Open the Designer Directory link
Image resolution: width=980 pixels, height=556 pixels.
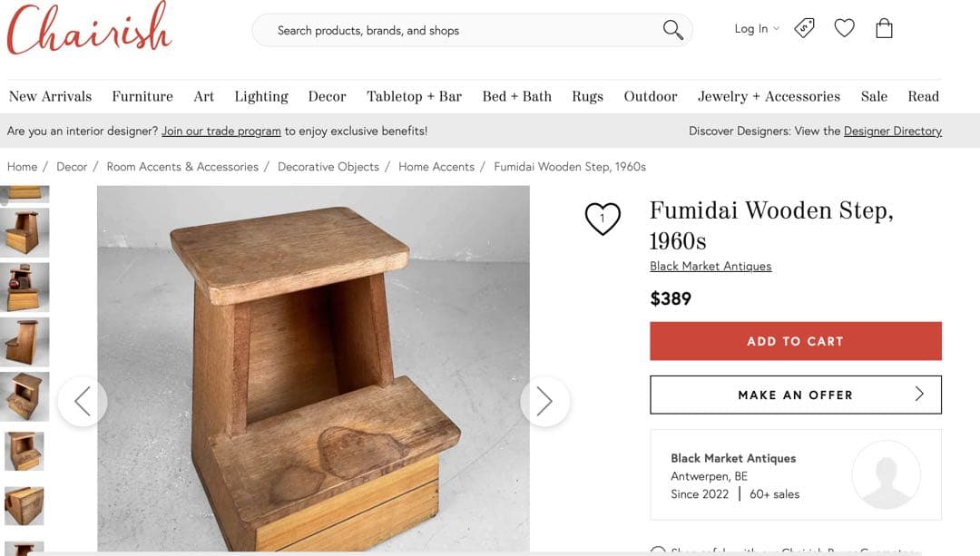click(x=892, y=131)
